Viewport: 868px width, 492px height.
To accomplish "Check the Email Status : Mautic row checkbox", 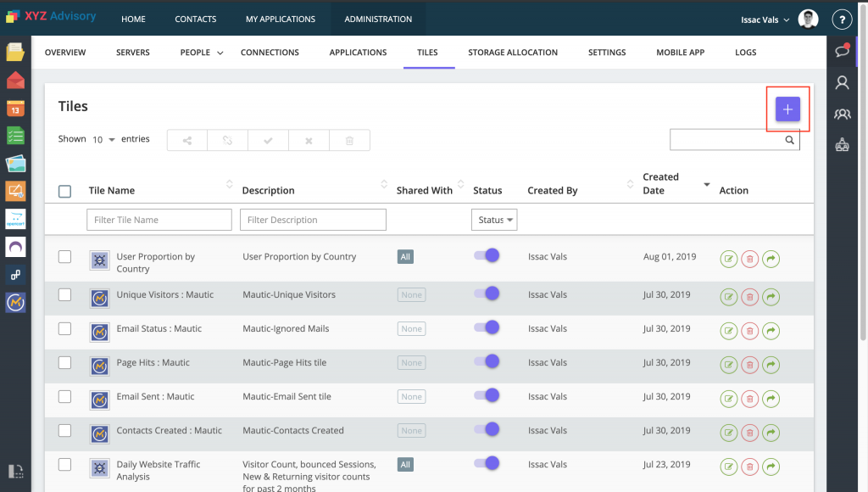I will [x=64, y=328].
